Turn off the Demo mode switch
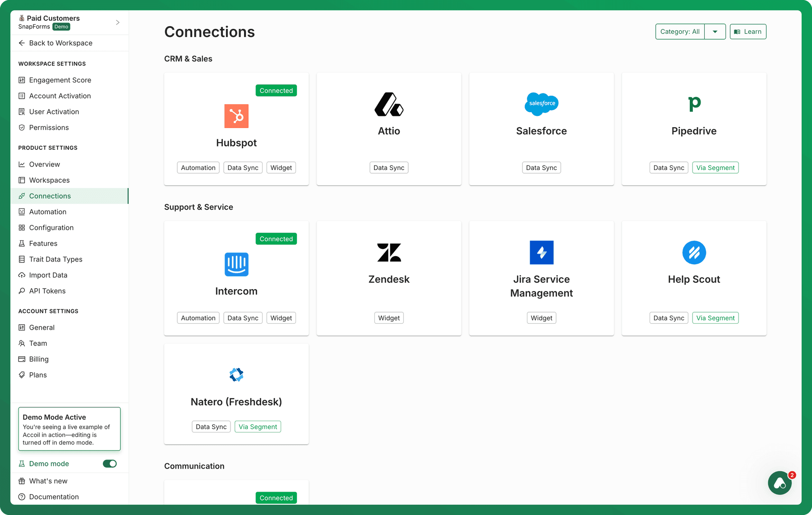Screen dimensions: 812x515 pos(110,464)
